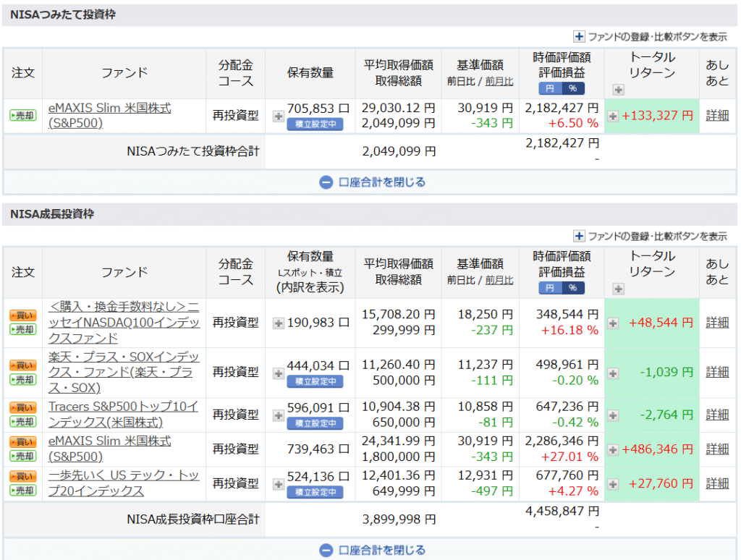Click 前月比 link in つみたて投資枠 header
This screenshot has width=741, height=560.
point(499,81)
